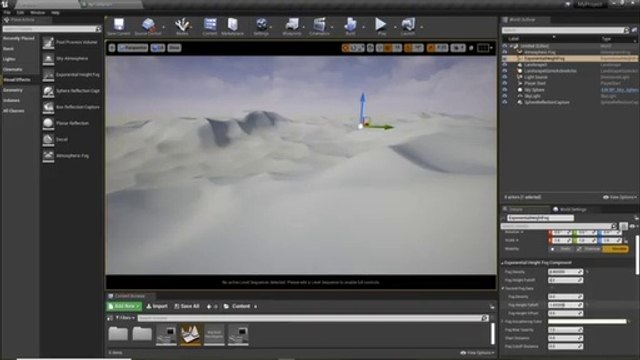Click the World Outliner search field
The width and height of the screenshot is (640, 360).
click(566, 30)
